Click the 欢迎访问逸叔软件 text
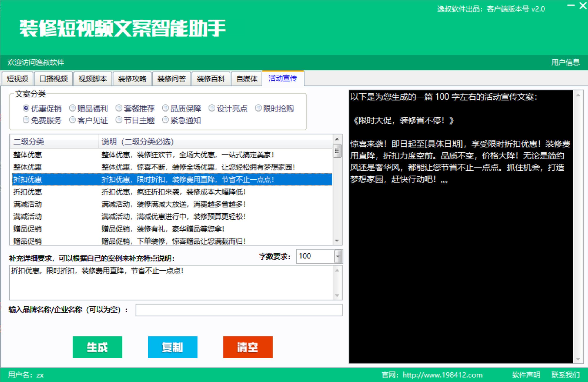This screenshot has height=382, width=588. click(36, 62)
